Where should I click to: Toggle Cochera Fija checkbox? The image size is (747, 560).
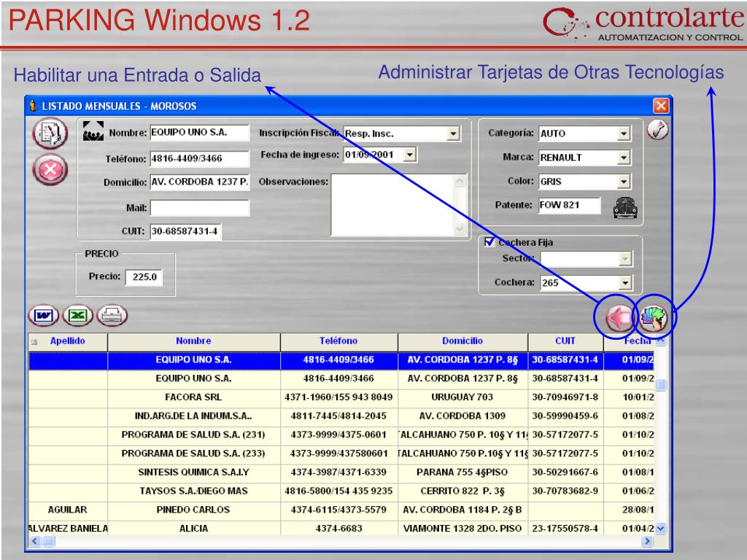[x=489, y=241]
